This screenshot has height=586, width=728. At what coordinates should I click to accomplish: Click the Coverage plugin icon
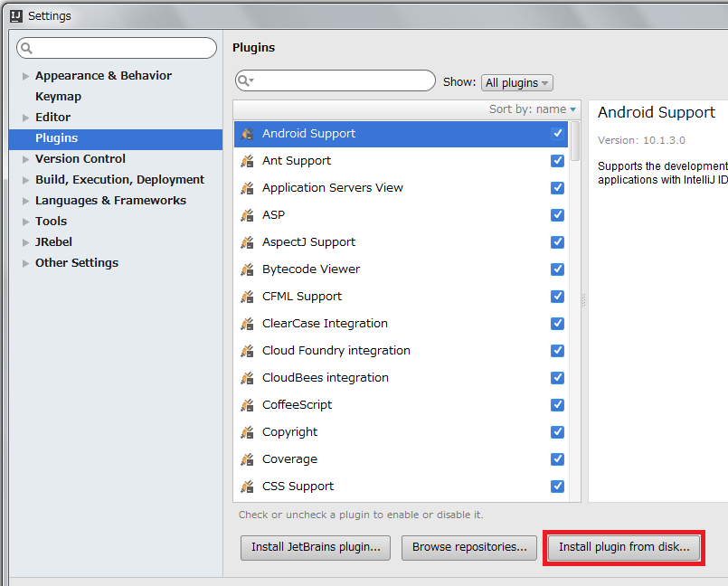point(247,459)
